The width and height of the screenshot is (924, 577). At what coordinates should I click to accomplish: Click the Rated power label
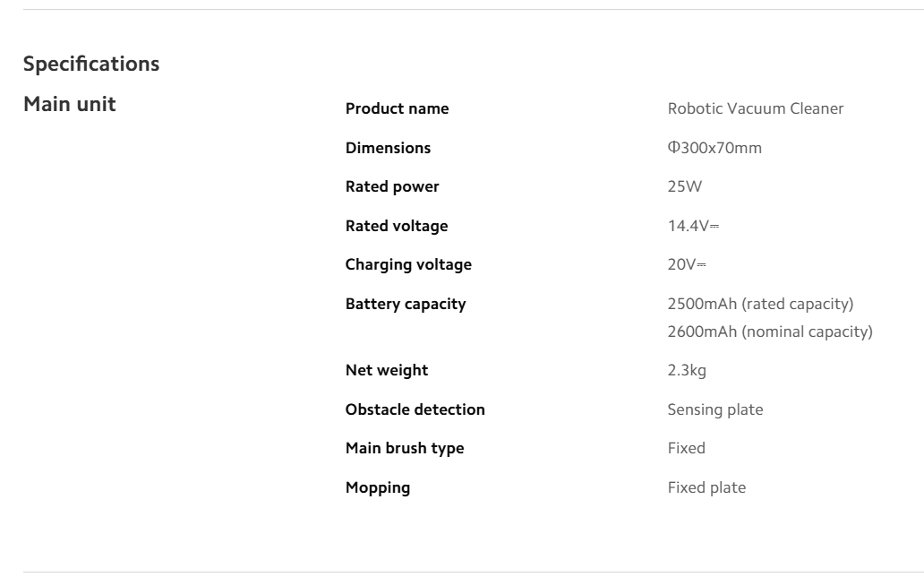pos(392,187)
